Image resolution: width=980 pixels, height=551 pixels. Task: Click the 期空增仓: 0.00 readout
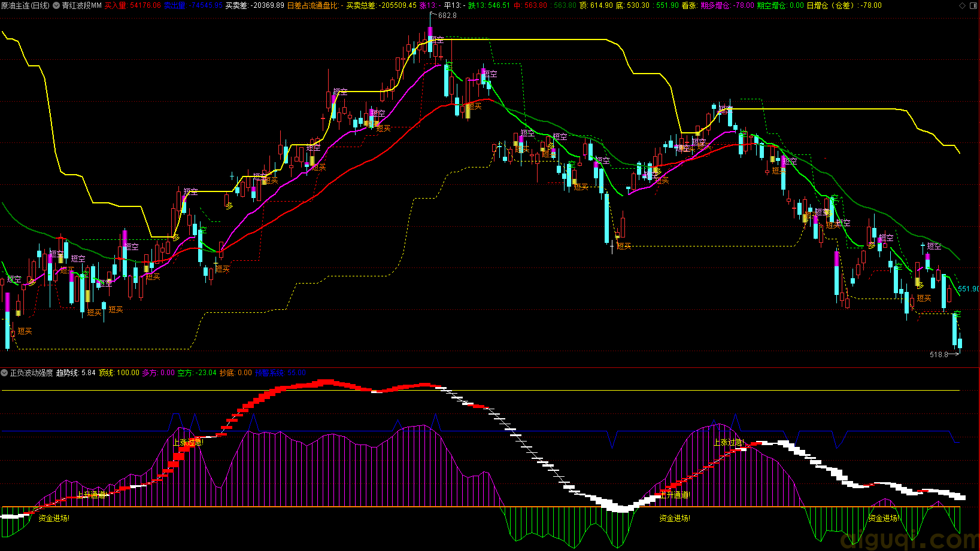781,5
